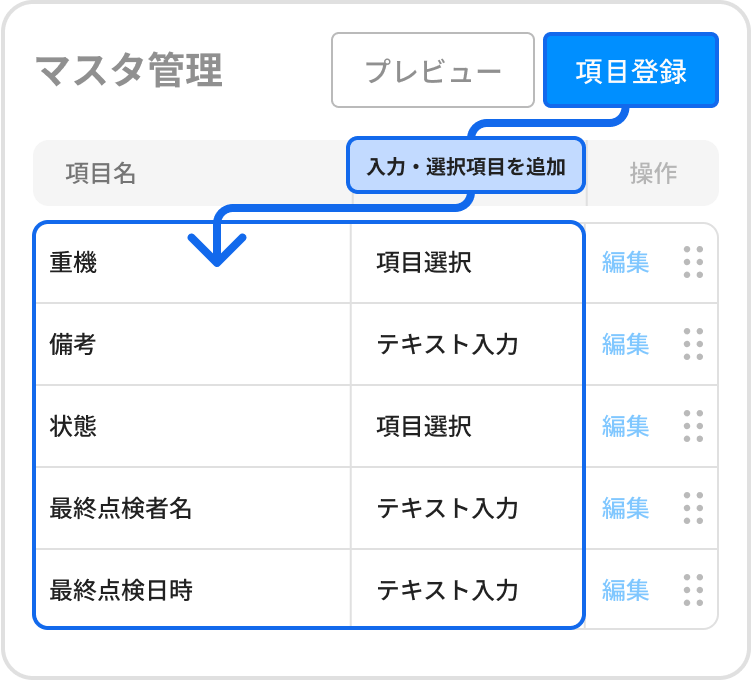The image size is (751, 680).
Task: Edit the 最終点検者名 row
Action: click(625, 508)
